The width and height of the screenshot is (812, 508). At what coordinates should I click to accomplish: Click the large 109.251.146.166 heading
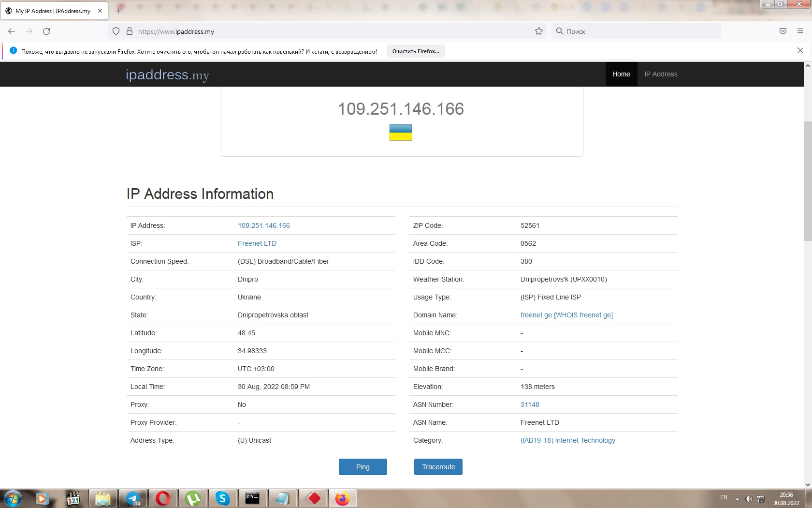401,109
